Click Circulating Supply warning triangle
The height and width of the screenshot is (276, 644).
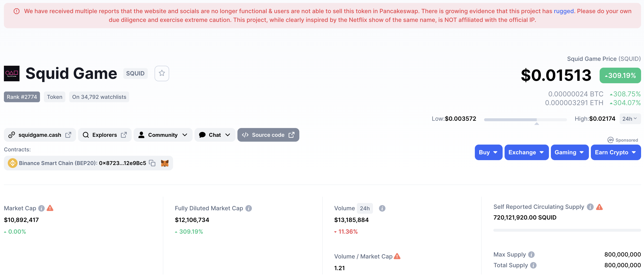599,207
